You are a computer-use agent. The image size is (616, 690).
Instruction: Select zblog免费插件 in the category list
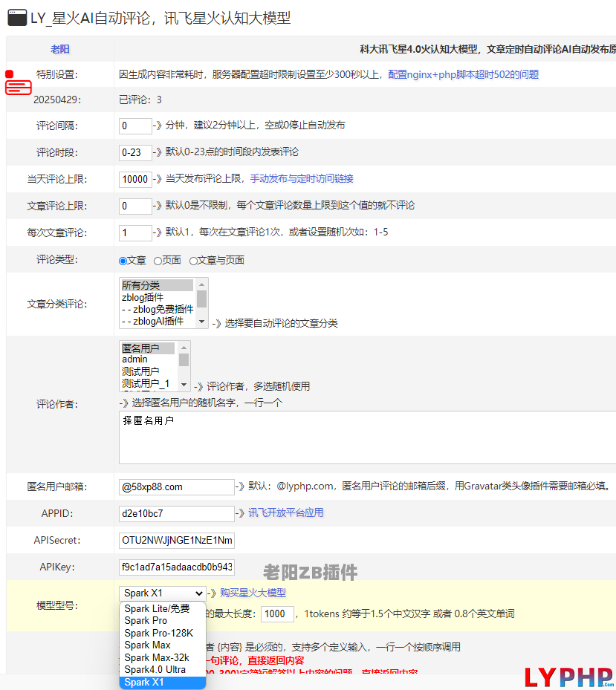158,309
